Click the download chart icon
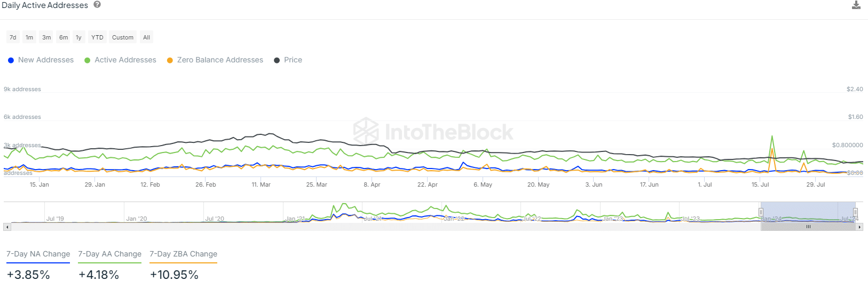 coord(856,5)
